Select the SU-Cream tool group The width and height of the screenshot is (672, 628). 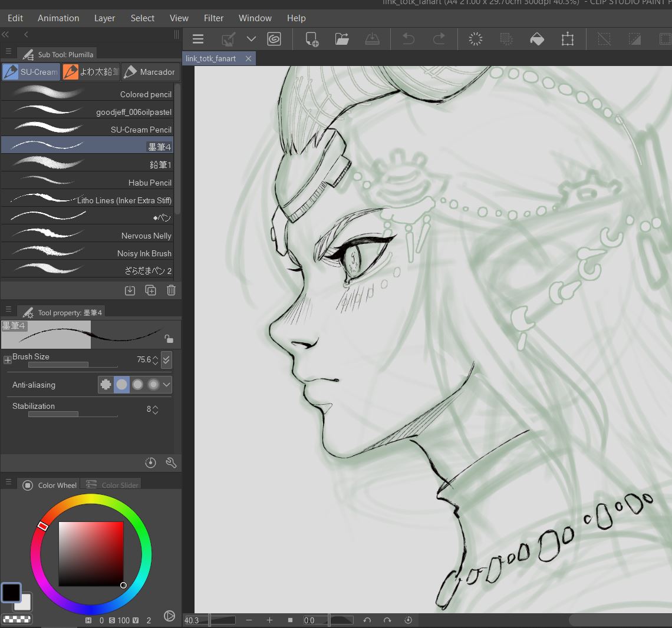(31, 71)
